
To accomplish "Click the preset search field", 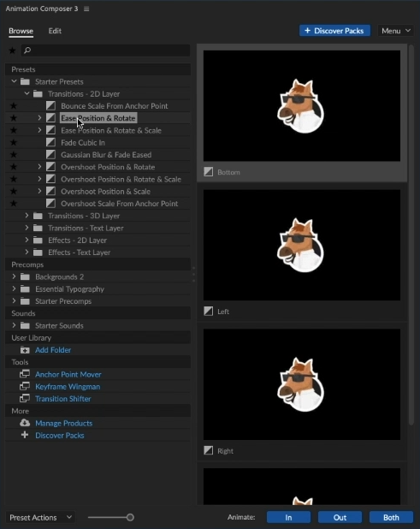I will pos(105,51).
